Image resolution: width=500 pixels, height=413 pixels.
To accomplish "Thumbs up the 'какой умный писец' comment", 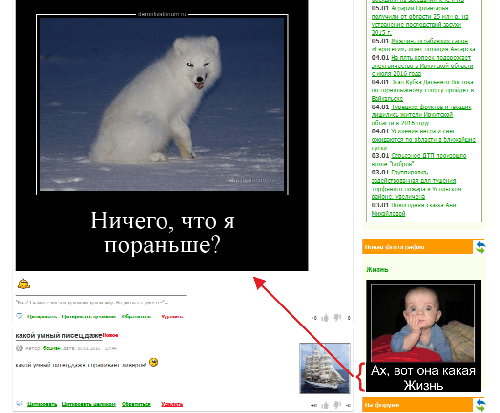I will (325, 405).
